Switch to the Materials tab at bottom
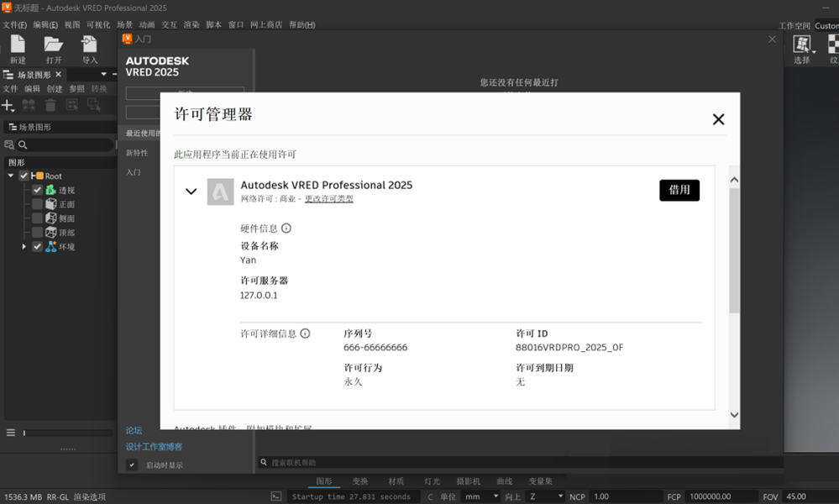Viewport: 839px width, 504px height. (396, 481)
